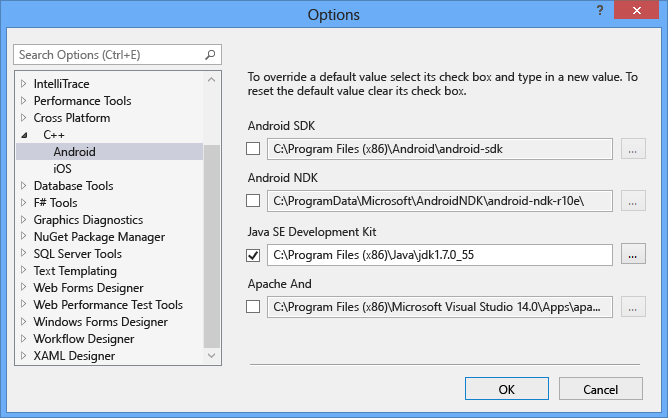Screen dimensions: 668x418
Task: Select iOS under C++
Action: coord(62,169)
